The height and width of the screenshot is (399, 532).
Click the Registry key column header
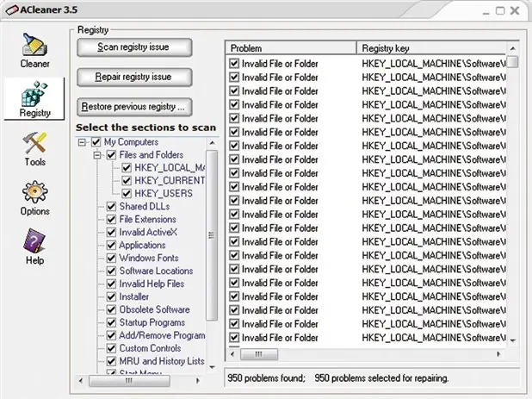[431, 48]
